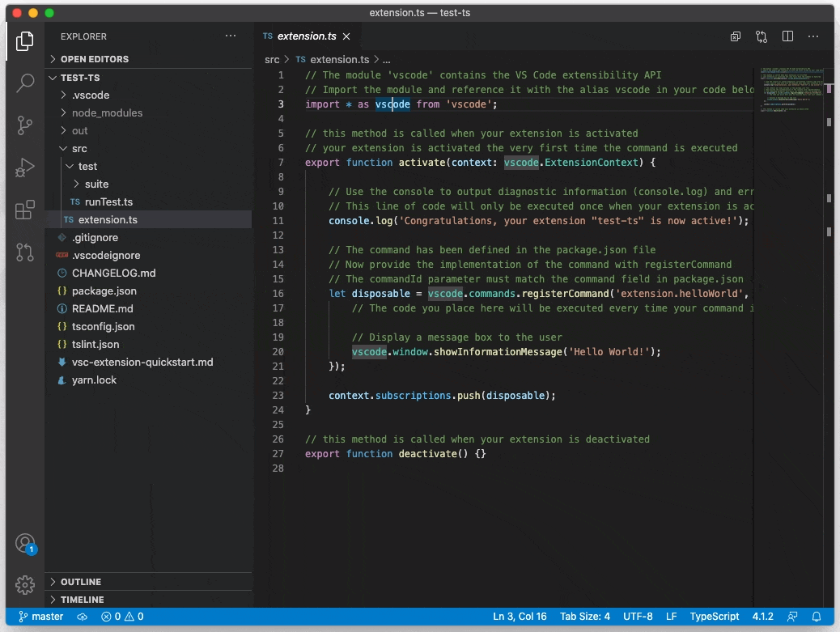The image size is (840, 632).
Task: Click the Split Editor icon
Action: click(x=787, y=36)
